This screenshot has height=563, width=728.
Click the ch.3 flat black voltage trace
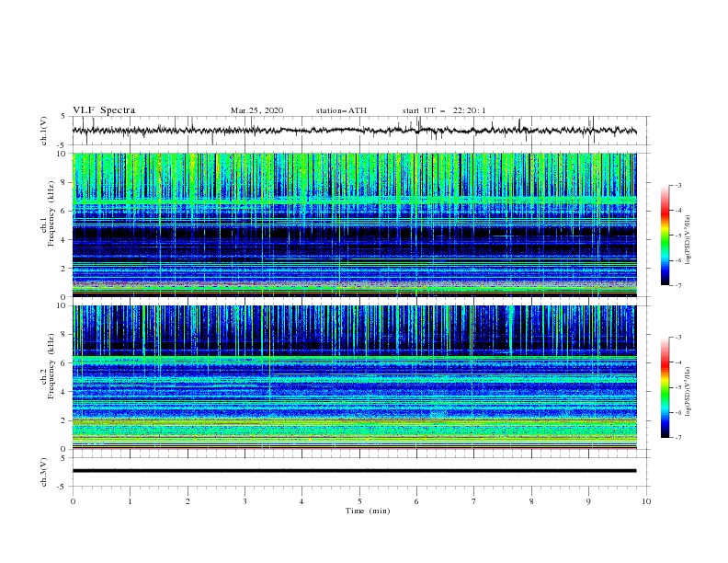coord(354,471)
